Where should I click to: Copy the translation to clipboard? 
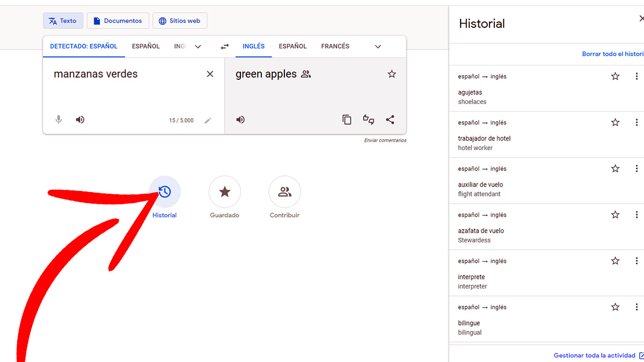[347, 120]
